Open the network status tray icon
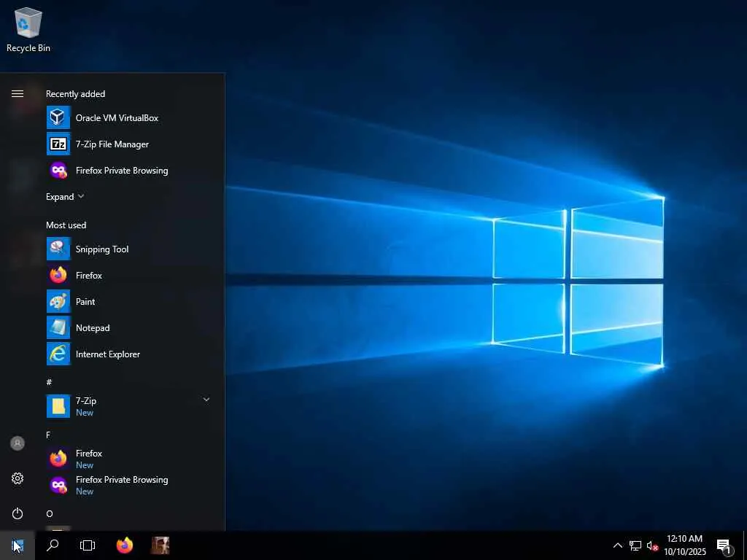 (x=635, y=545)
